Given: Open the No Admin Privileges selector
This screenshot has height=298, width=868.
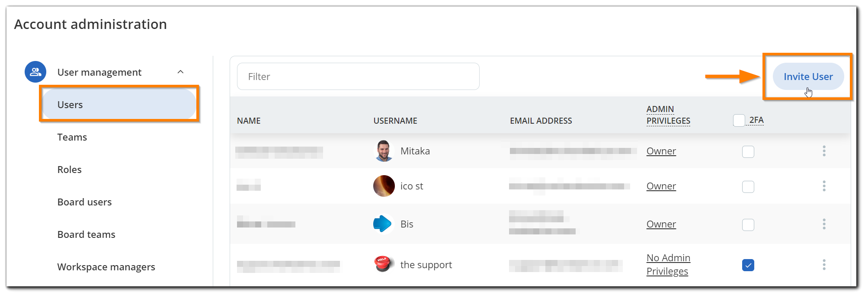Looking at the screenshot, I should [668, 264].
